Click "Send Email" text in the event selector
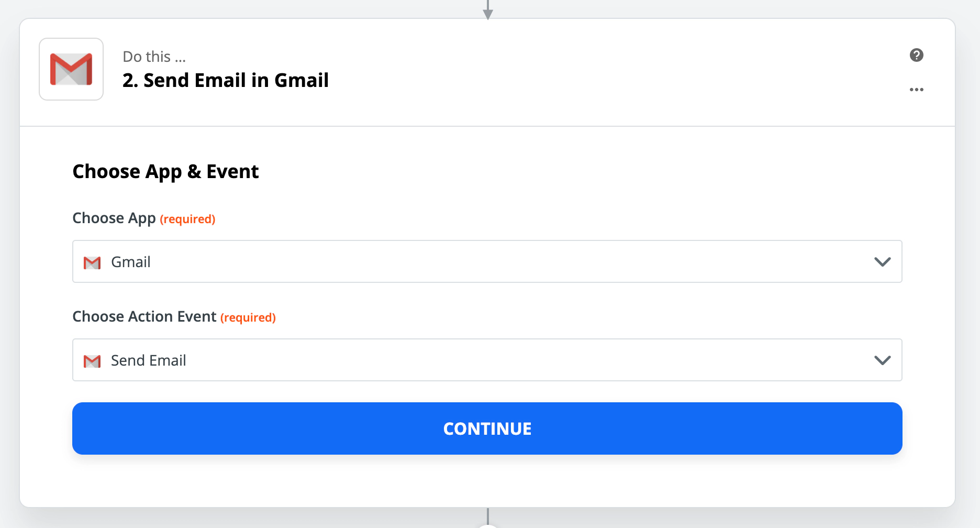Screen dimensions: 980x528 click(x=149, y=360)
